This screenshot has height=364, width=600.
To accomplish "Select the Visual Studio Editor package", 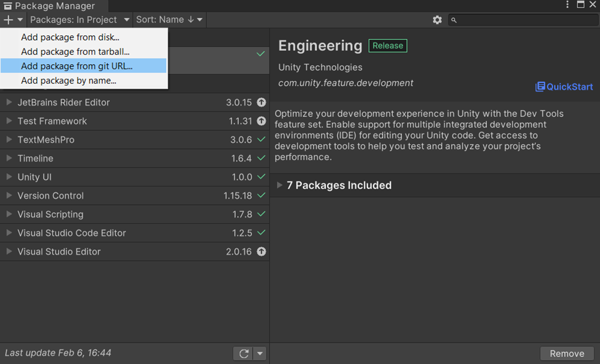I will click(135, 251).
